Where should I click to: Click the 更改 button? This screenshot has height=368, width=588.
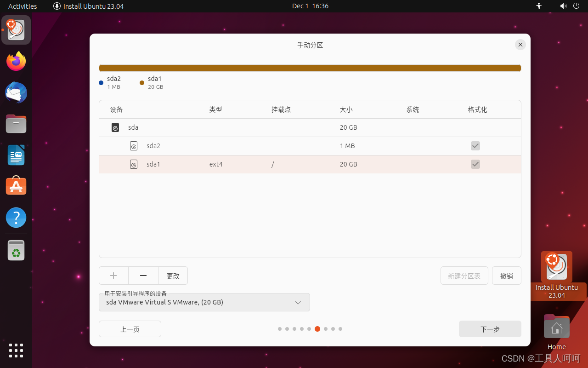[173, 276]
